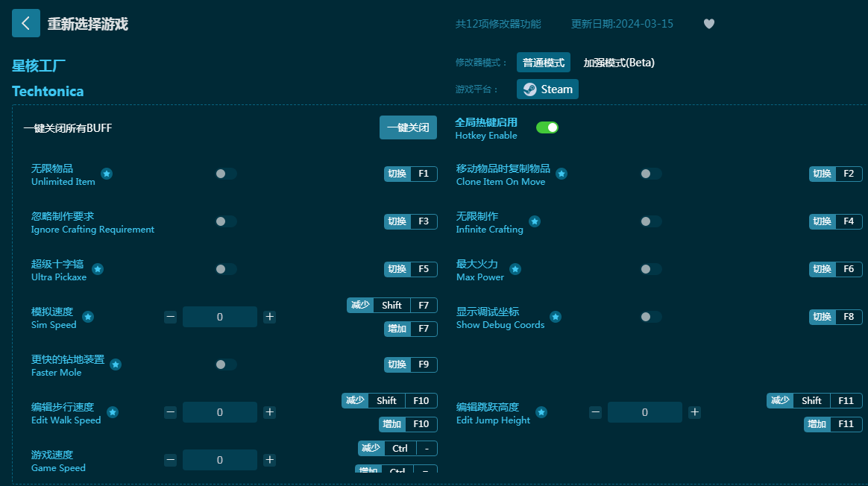This screenshot has width=868, height=486.
Task: Increase Edit Jump Height with the plus icon
Action: (695, 412)
